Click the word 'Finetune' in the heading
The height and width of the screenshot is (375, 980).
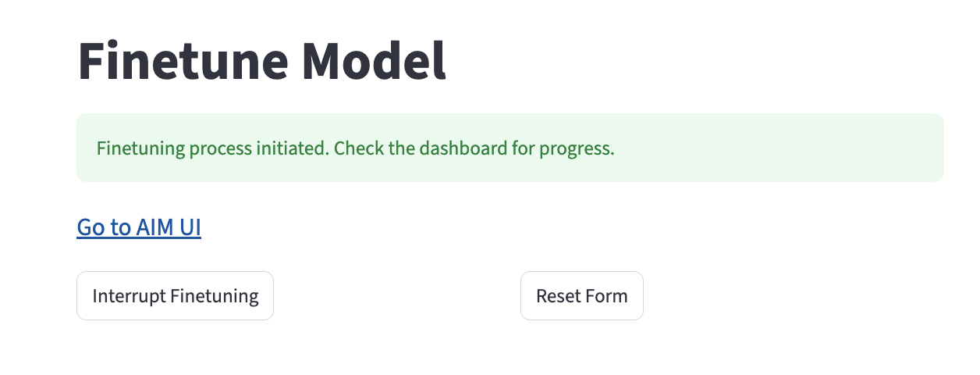[184, 62]
